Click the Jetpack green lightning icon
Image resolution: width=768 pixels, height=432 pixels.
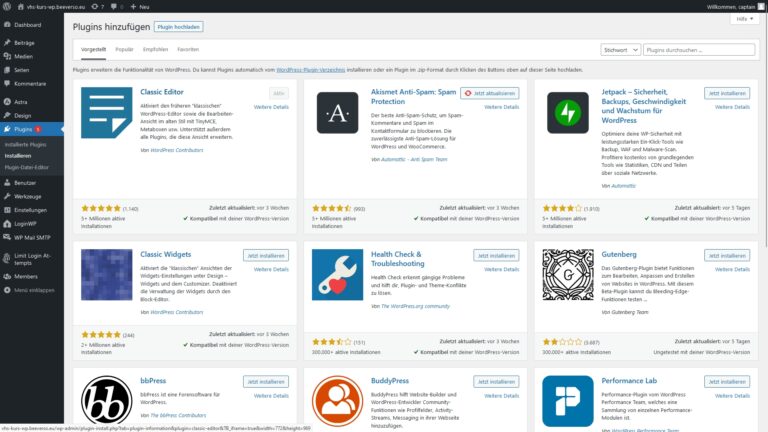pos(568,112)
